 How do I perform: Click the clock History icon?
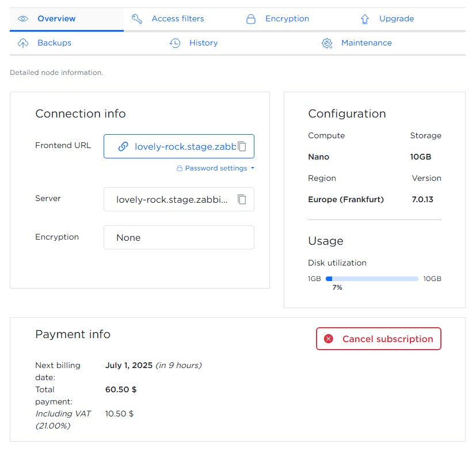coord(175,43)
